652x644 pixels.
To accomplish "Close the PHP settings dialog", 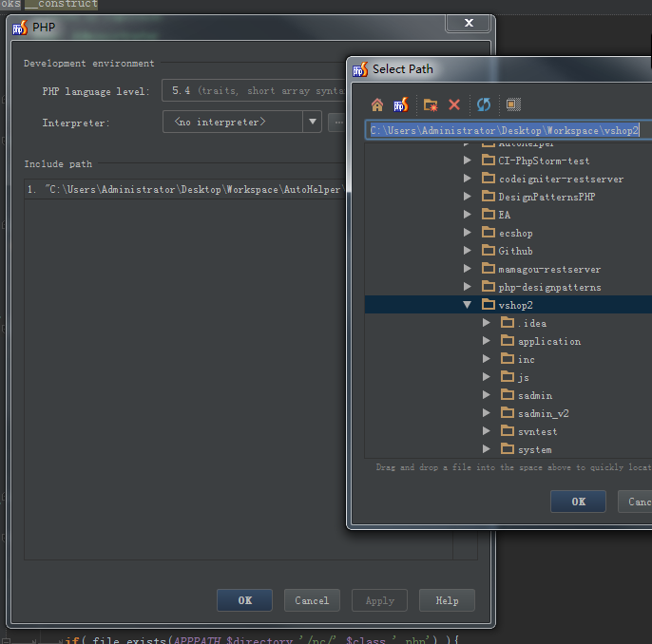I will [469, 23].
